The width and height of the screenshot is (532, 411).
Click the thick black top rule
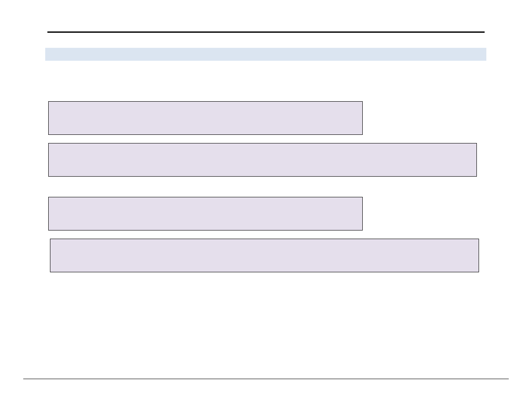tap(266, 32)
